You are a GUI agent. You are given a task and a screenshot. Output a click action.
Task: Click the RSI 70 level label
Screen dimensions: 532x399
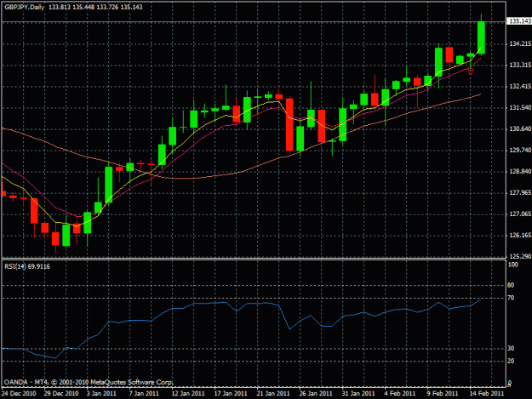[x=511, y=298]
